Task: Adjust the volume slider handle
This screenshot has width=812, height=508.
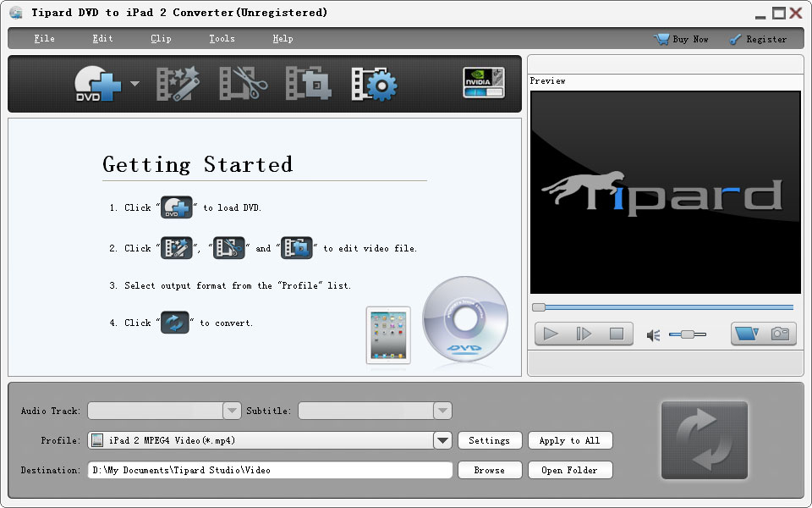Action: [687, 334]
